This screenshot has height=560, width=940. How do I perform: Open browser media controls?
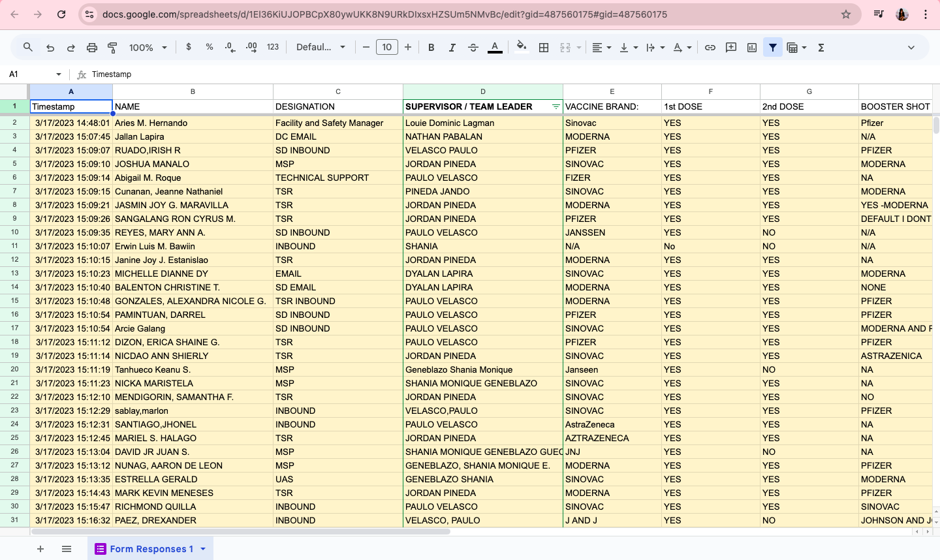coord(879,14)
